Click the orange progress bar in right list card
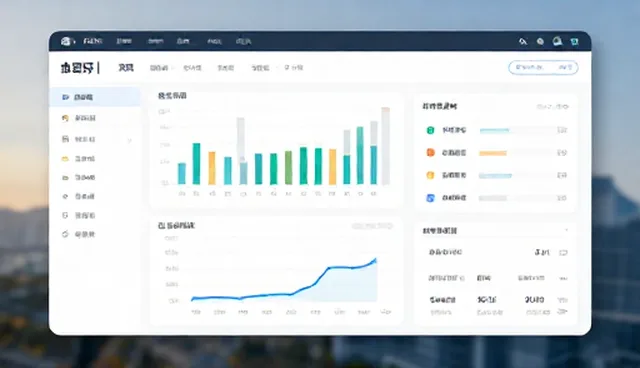 click(493, 153)
